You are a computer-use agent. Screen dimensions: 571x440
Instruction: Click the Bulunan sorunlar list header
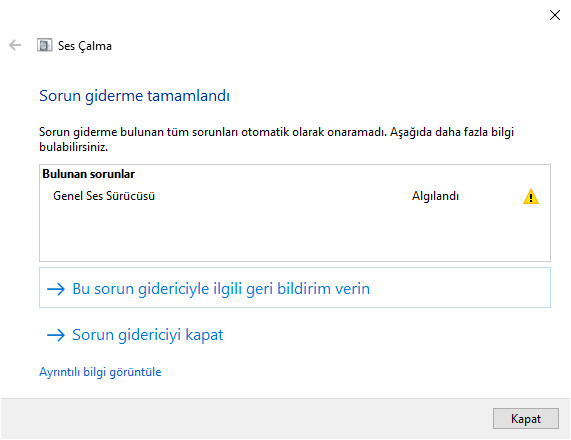point(88,174)
